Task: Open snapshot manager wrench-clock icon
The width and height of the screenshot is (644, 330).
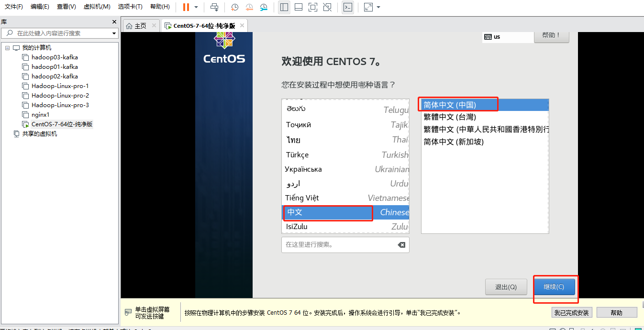Action: point(264,7)
